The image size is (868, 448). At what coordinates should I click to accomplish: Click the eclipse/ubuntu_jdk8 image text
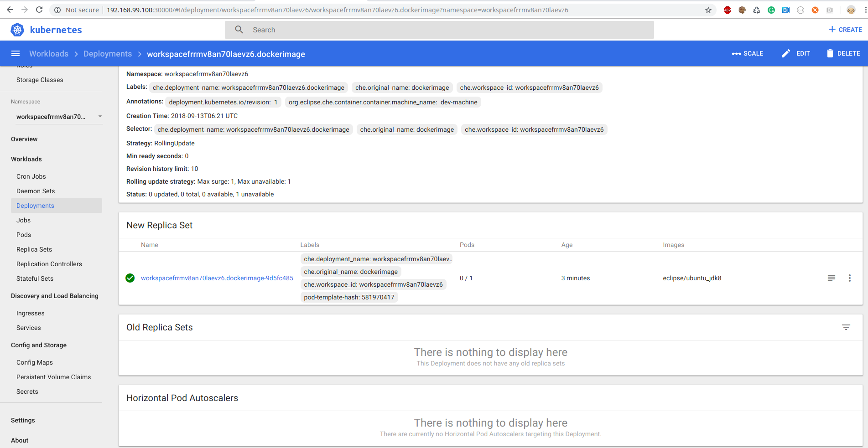point(692,278)
